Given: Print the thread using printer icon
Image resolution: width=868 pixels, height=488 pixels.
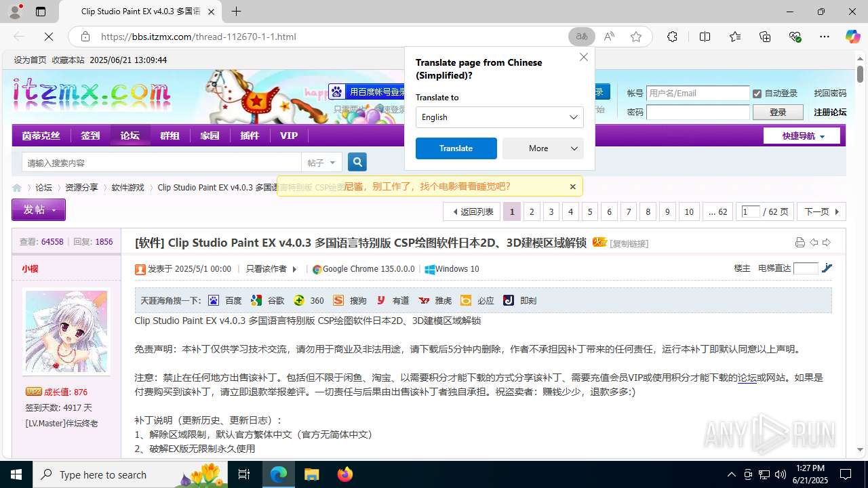Looking at the screenshot, I should tap(800, 243).
